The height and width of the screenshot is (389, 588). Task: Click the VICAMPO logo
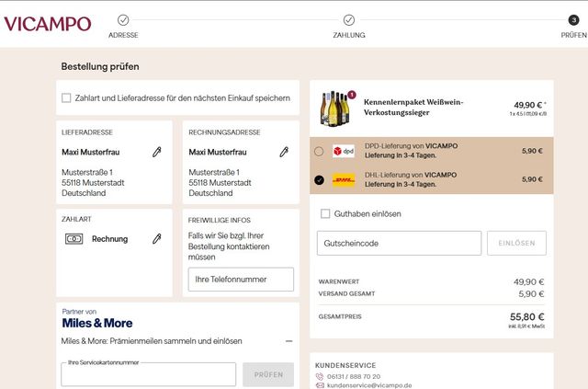pos(47,23)
